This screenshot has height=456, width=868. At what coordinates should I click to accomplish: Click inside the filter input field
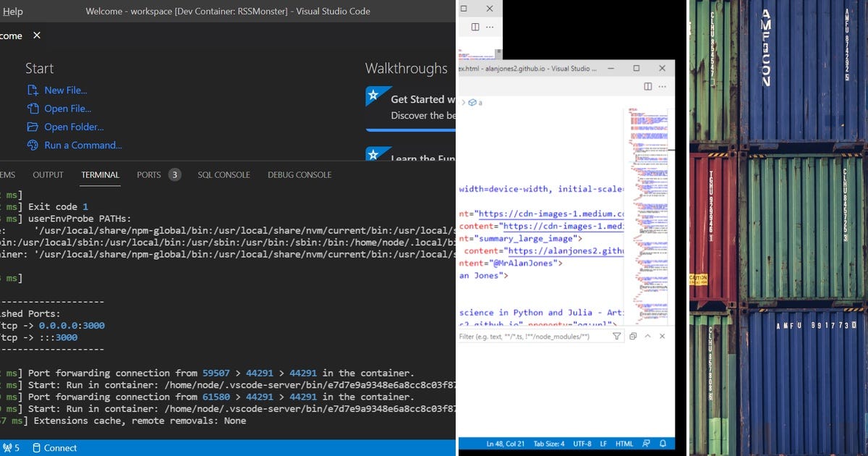click(535, 336)
